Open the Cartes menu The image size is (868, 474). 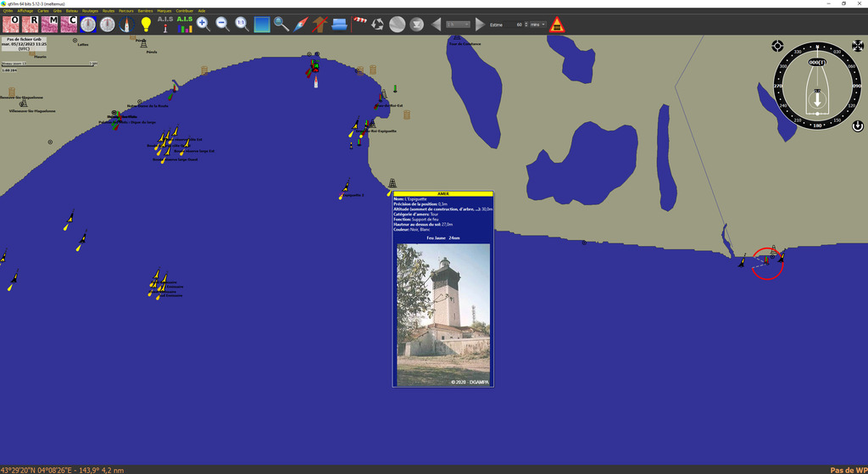tap(42, 10)
